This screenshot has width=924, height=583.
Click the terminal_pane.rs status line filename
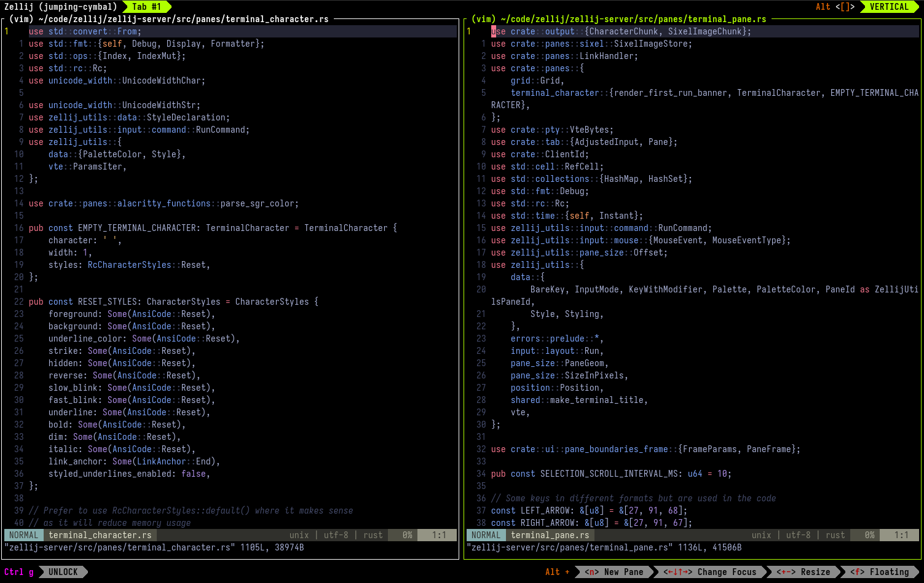(550, 535)
